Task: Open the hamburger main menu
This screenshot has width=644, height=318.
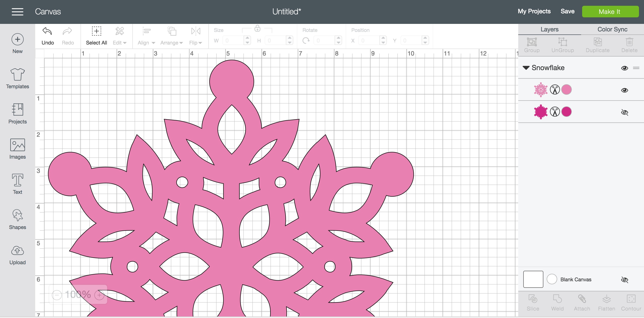Action: point(17,12)
